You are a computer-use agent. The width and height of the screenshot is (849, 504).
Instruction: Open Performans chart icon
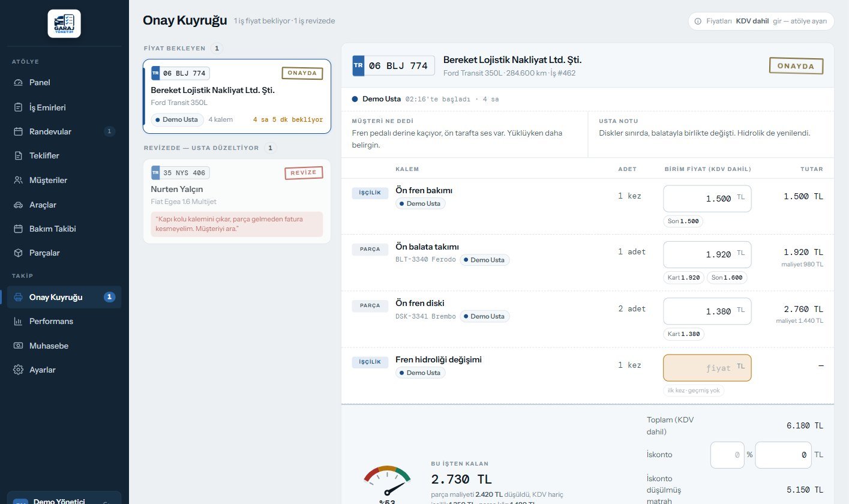tap(18, 321)
